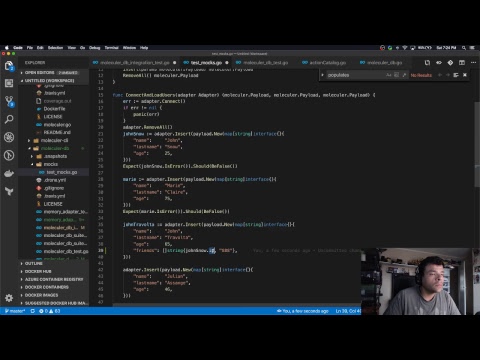Toggle Use Regular Expression in find widget
Image resolution: width=480 pixels, height=360 pixels.
(x=404, y=75)
